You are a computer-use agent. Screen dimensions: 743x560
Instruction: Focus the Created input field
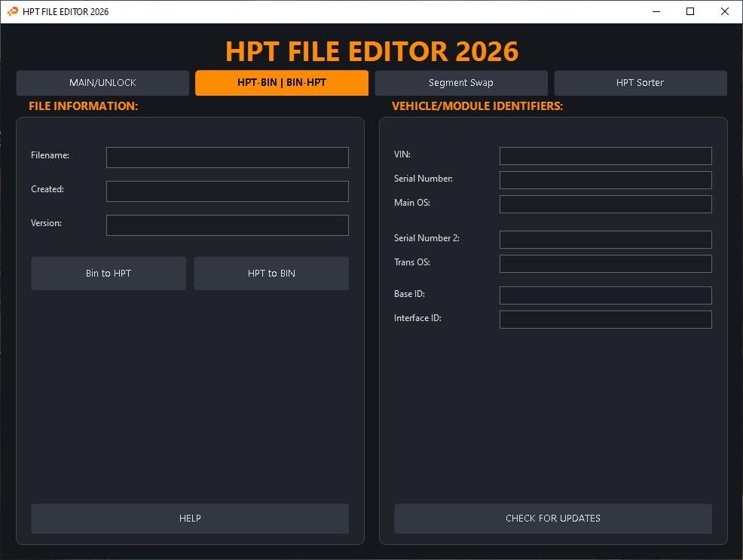point(228,191)
